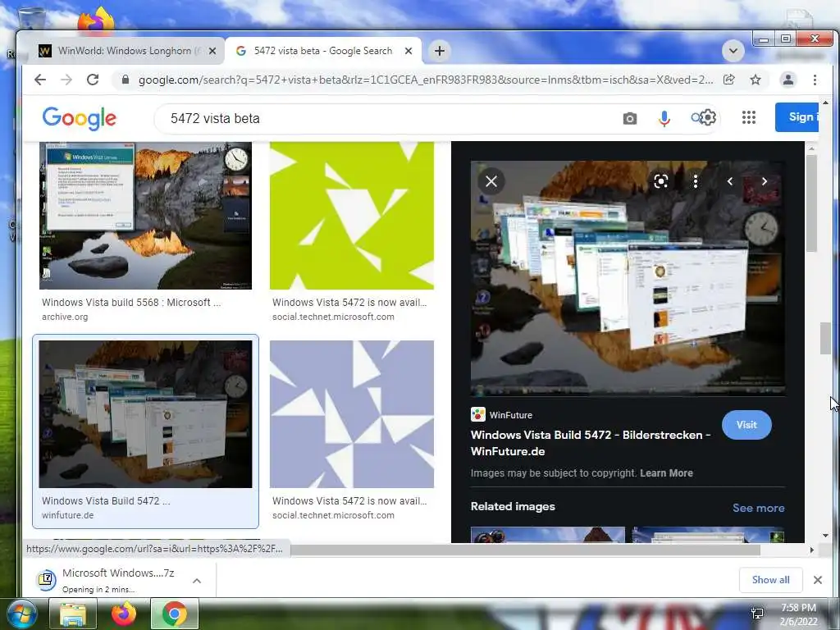Viewport: 840px width, 630px height.
Task: Open the Google apps grid
Action: (x=749, y=117)
